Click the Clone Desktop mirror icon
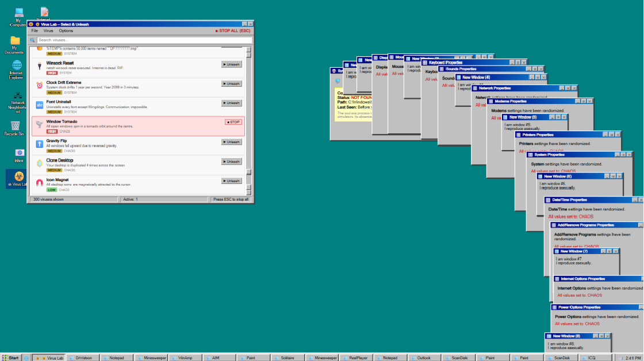Viewport: 644px width, 361px height. [x=40, y=163]
